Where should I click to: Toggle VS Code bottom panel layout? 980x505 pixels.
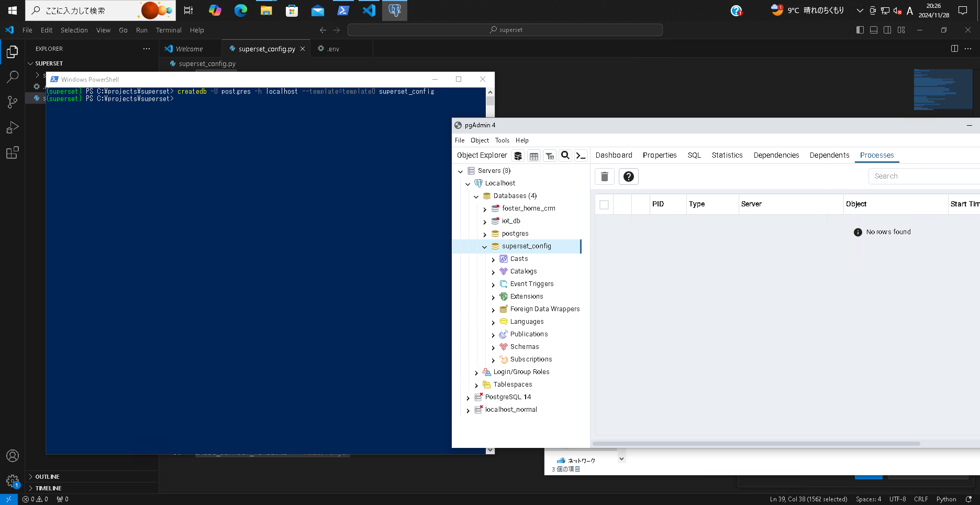point(873,30)
